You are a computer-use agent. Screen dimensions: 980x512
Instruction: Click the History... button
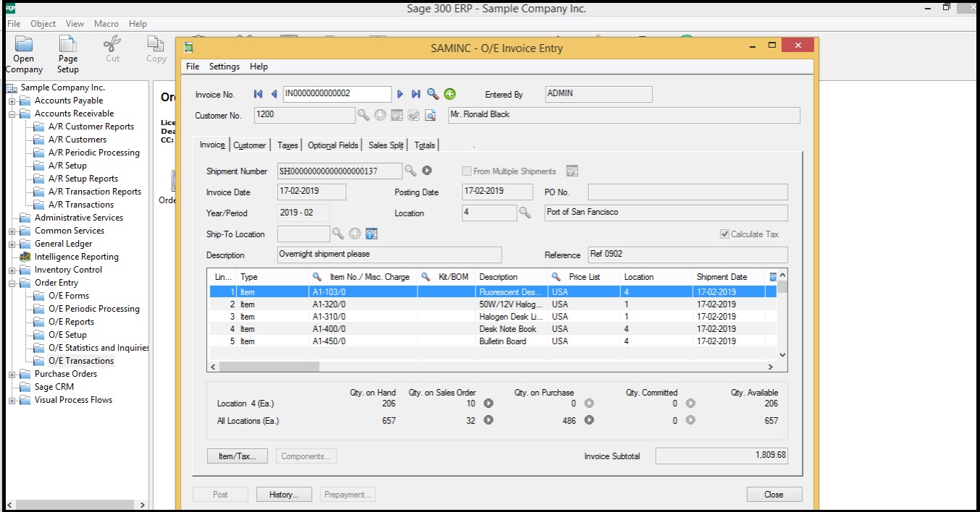(x=284, y=495)
